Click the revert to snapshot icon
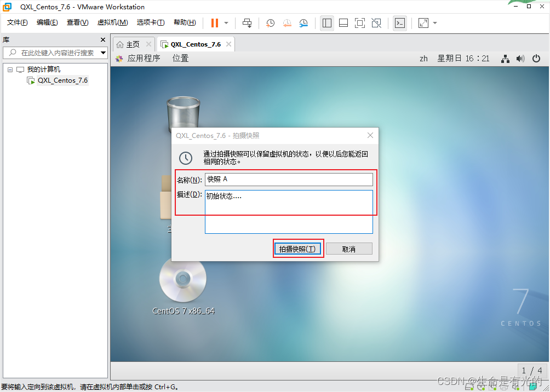The width and height of the screenshot is (550, 392). 287,23
